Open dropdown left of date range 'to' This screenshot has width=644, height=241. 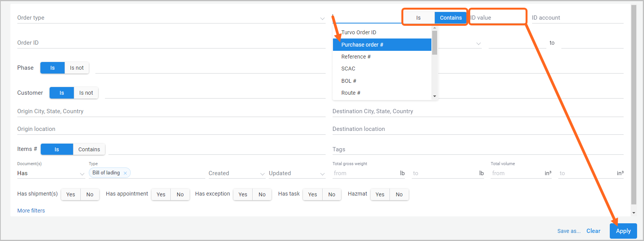[479, 44]
